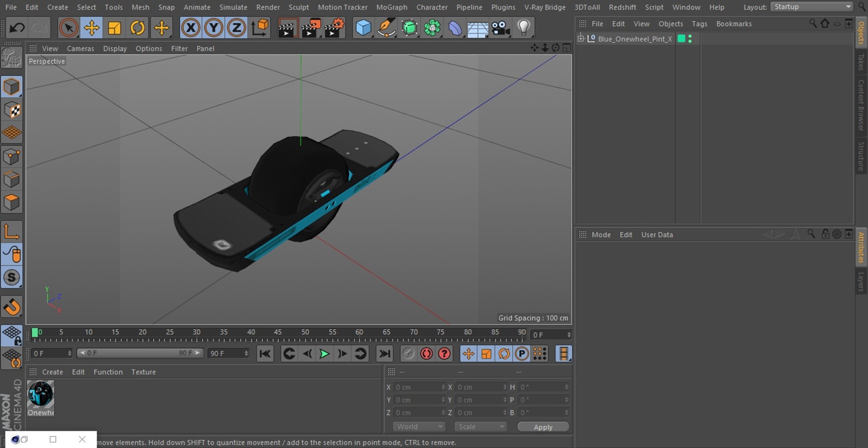The image size is (868, 448).
Task: Switch to Model mode
Action: point(12,86)
